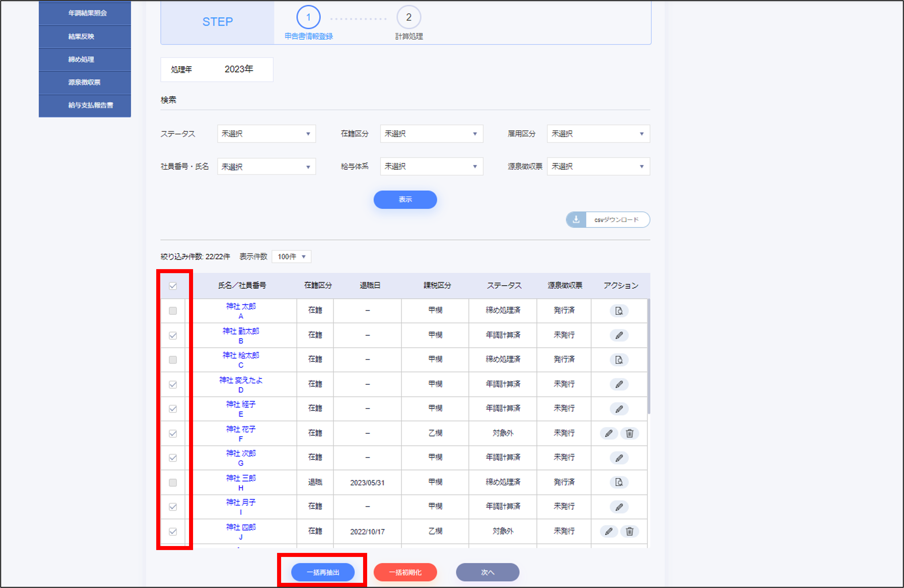Image resolution: width=904 pixels, height=588 pixels.
Task: Open document preview icon for 神社 三郎
Action: tap(619, 482)
